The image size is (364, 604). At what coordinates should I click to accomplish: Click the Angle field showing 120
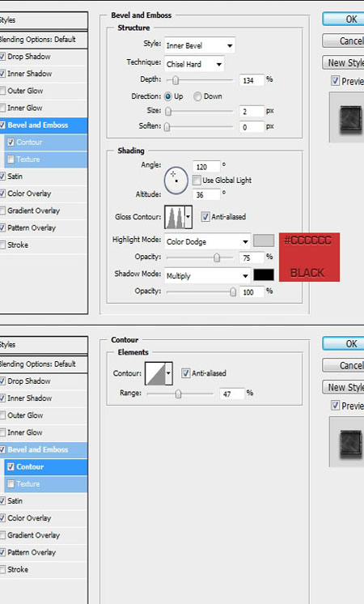coord(206,167)
